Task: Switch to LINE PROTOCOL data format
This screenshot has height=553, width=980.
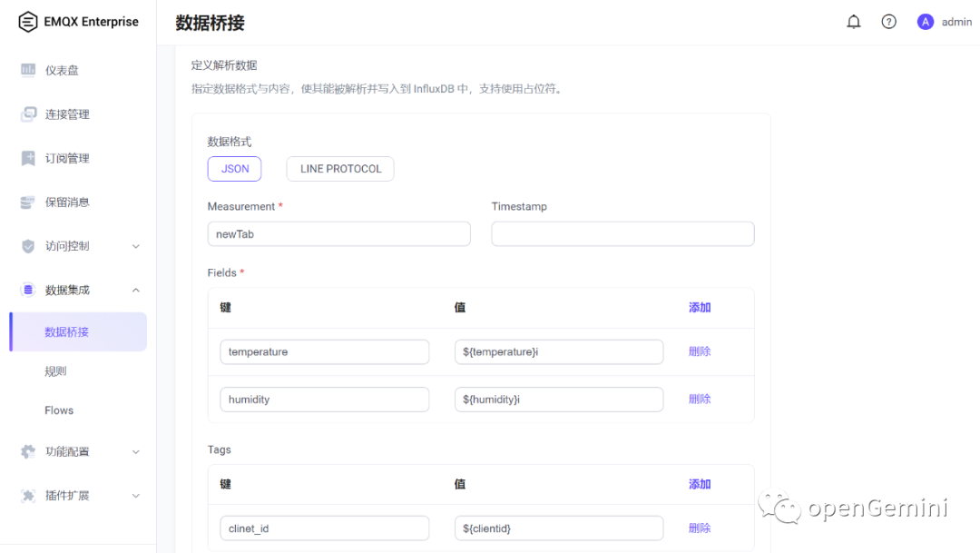Action: (339, 168)
